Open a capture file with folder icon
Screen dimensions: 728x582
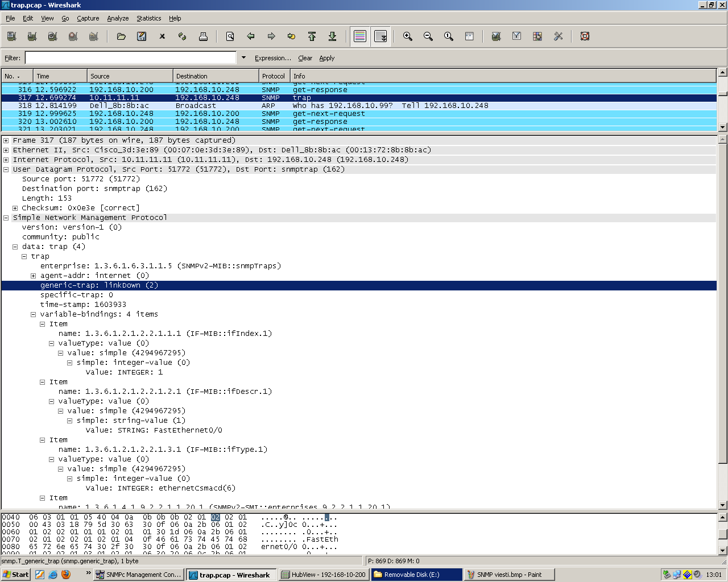coord(121,36)
